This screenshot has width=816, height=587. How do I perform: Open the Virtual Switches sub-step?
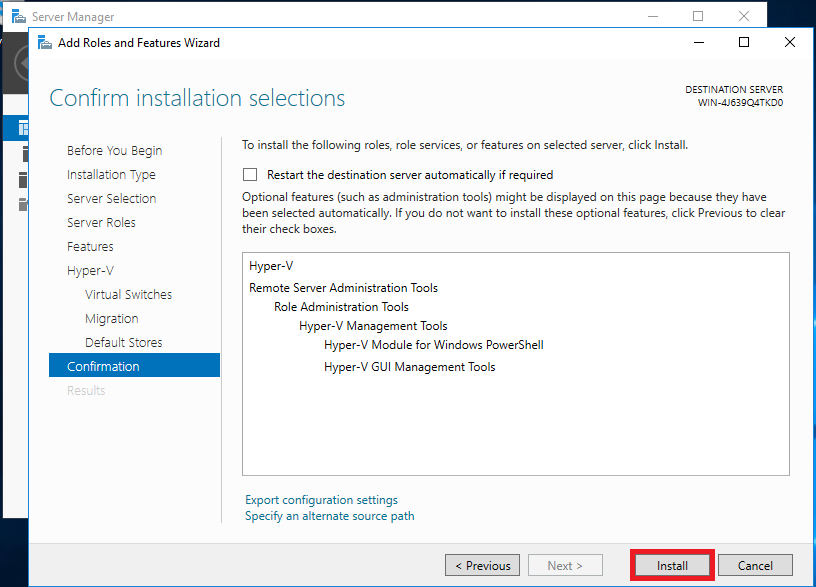pyautogui.click(x=128, y=295)
